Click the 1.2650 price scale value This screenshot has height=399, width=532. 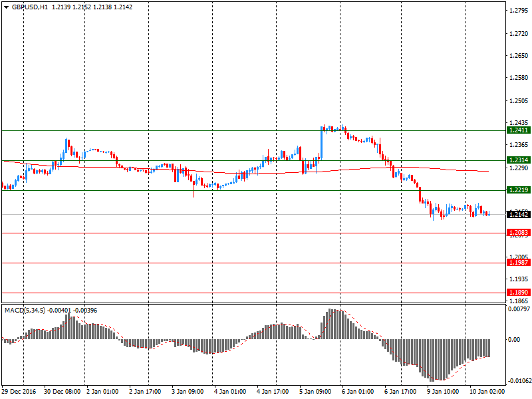point(519,56)
